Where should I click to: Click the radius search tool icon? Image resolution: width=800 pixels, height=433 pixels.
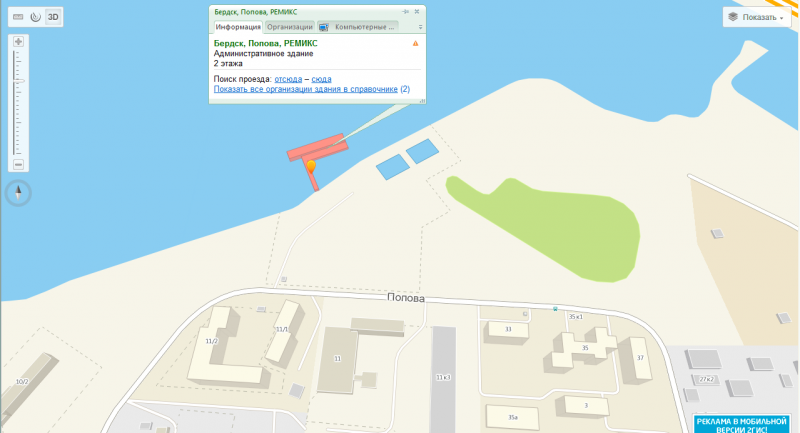click(x=35, y=17)
